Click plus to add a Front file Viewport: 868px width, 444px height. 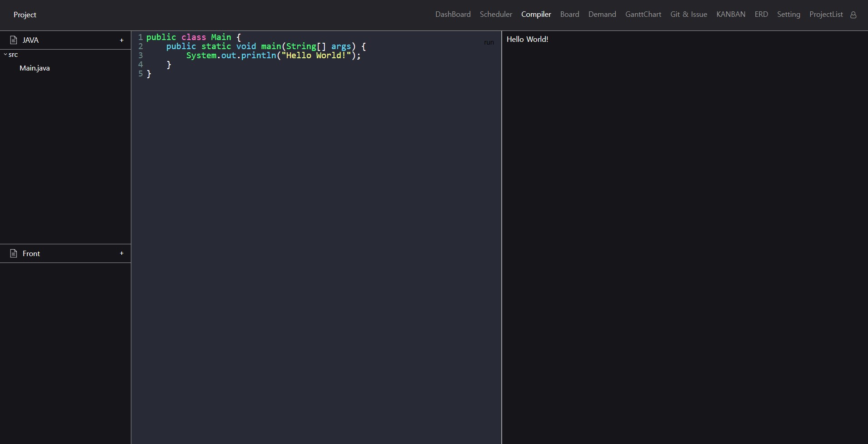122,253
